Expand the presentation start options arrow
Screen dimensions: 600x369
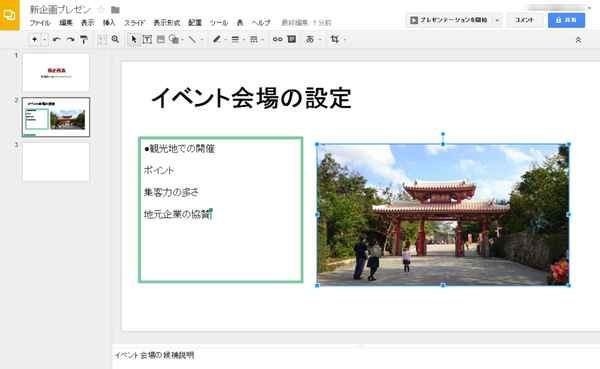tap(497, 20)
